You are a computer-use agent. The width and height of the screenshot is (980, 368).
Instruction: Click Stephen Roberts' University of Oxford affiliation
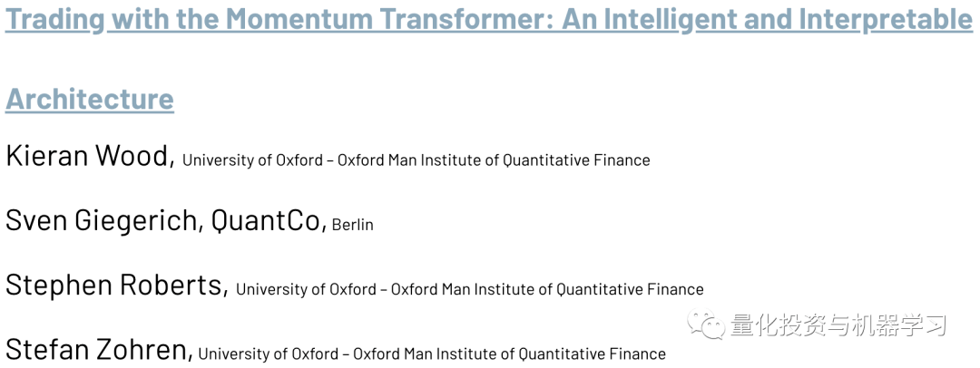click(306, 290)
